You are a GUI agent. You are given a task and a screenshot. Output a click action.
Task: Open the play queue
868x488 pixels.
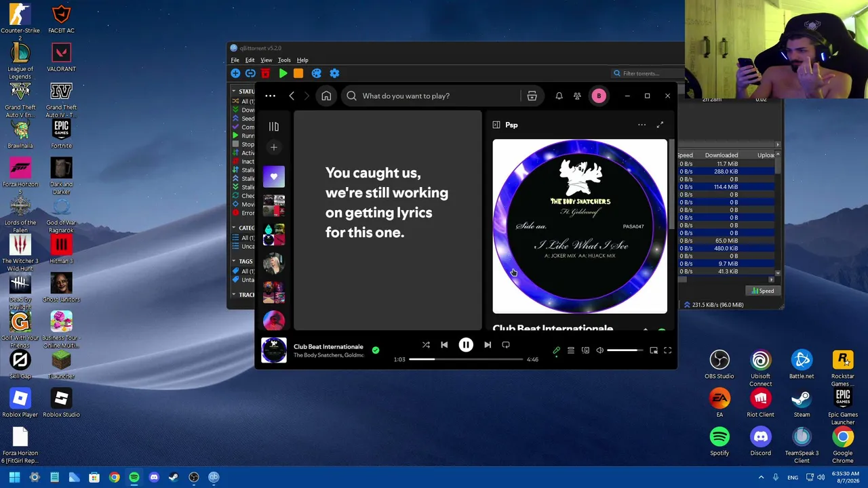coord(571,350)
